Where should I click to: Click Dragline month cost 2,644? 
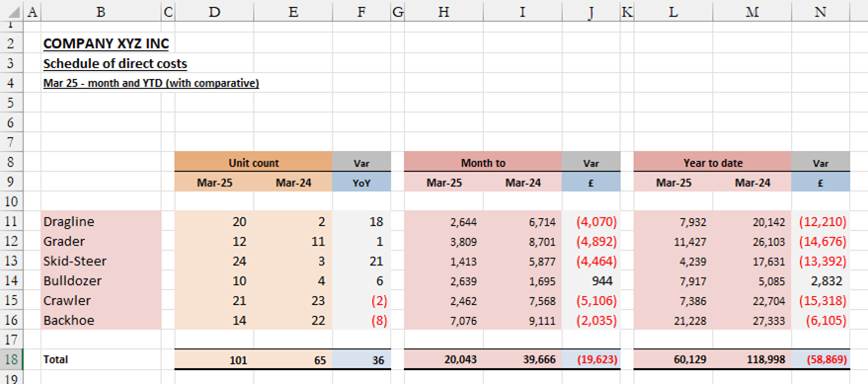tap(444, 222)
